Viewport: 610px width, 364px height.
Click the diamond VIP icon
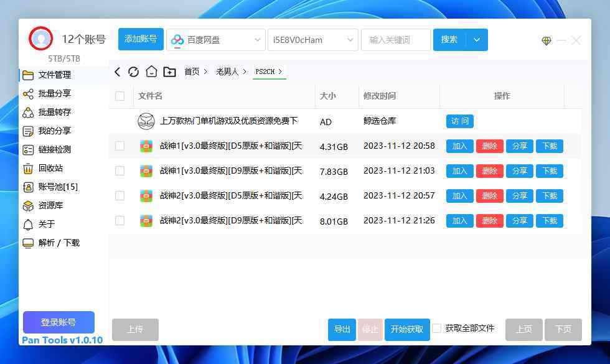tap(547, 40)
